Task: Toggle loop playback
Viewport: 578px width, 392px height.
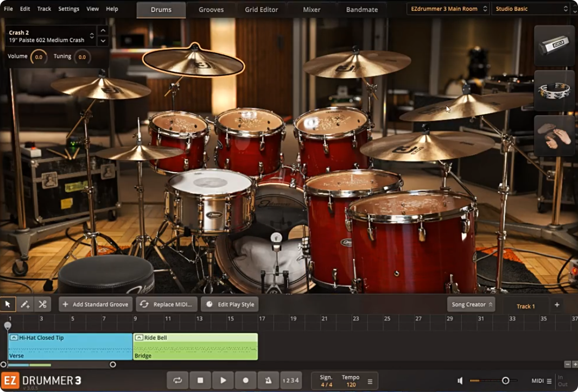Action: [x=177, y=380]
